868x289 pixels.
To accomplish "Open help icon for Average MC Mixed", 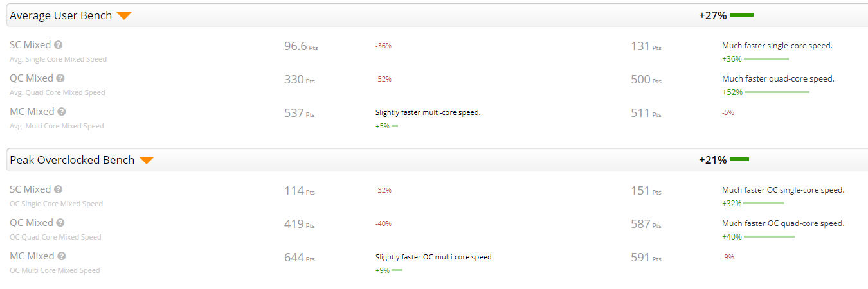I will point(62,112).
